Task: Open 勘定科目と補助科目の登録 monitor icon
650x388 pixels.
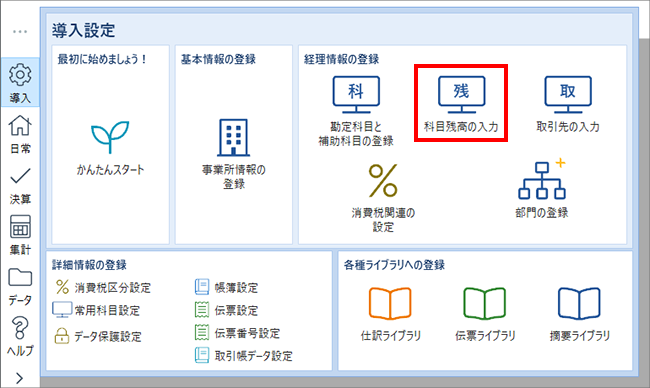Action: click(x=356, y=95)
